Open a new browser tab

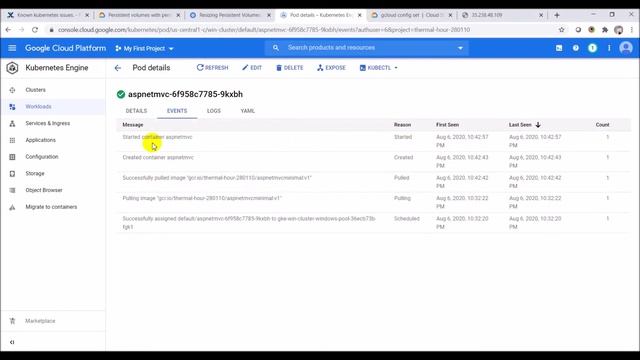[x=557, y=15]
